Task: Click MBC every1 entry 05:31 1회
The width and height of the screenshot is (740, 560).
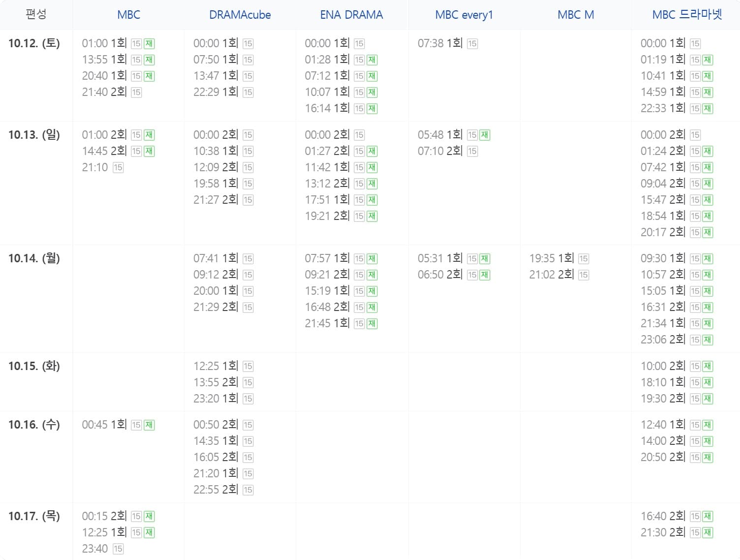Action: coord(440,258)
